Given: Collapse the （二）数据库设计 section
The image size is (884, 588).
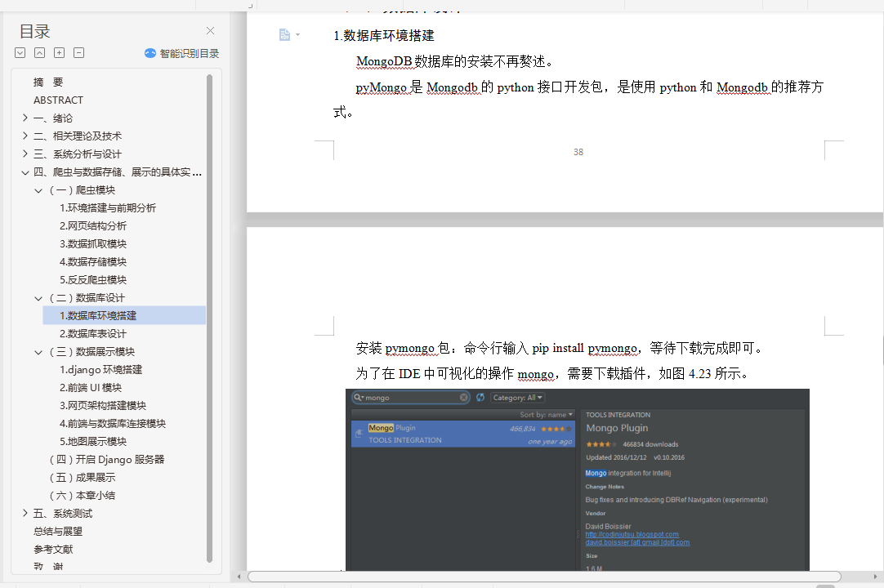Looking at the screenshot, I should [38, 298].
